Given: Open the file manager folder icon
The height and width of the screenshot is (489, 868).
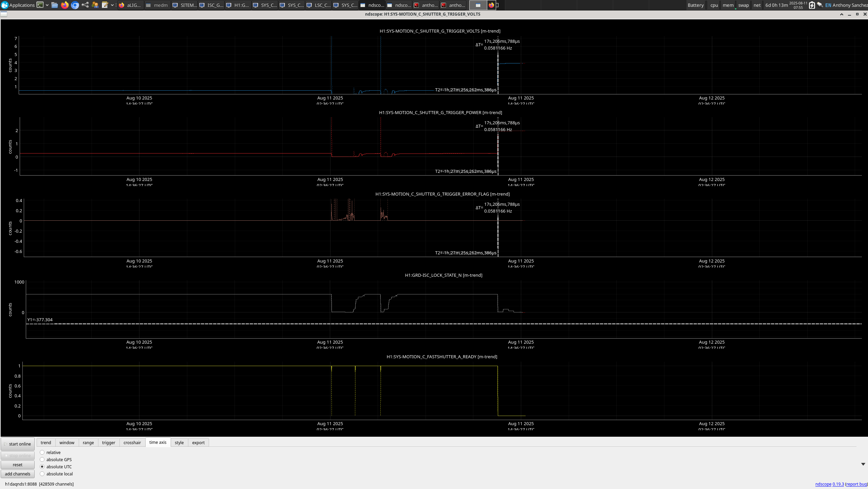Looking at the screenshot, I should tap(54, 5).
